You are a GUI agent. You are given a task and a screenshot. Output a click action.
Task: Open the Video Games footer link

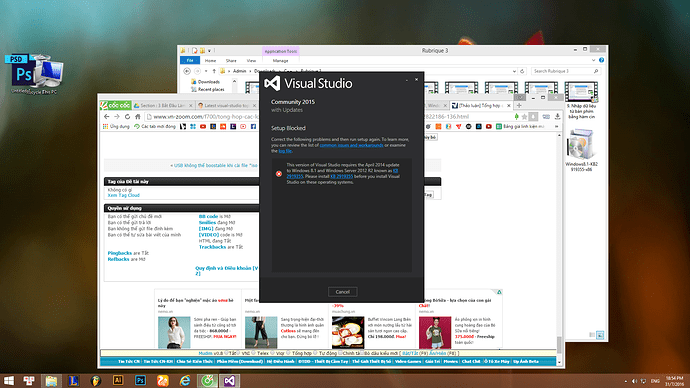click(408, 362)
